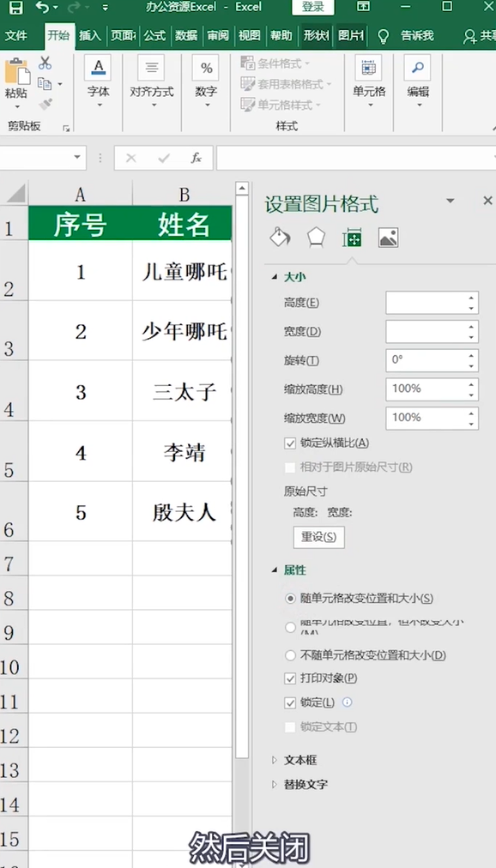The width and height of the screenshot is (496, 868).
Task: Click the formula bar Confirm check icon
Action: pyautogui.click(x=164, y=159)
